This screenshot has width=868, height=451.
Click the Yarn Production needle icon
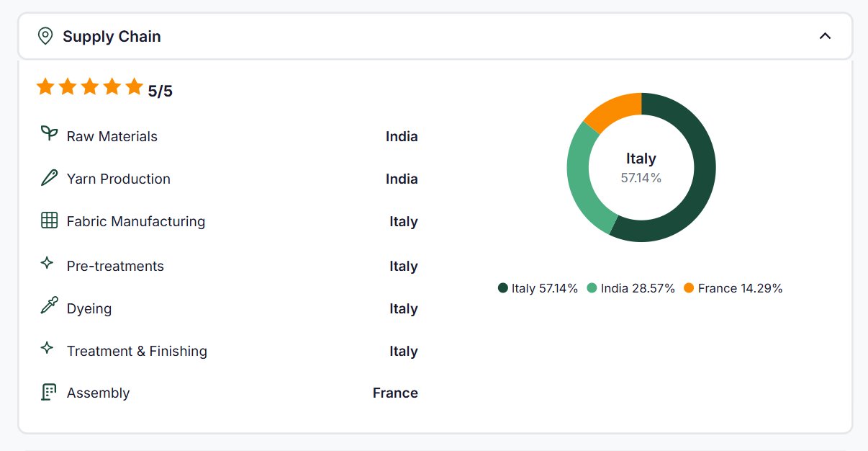(49, 178)
